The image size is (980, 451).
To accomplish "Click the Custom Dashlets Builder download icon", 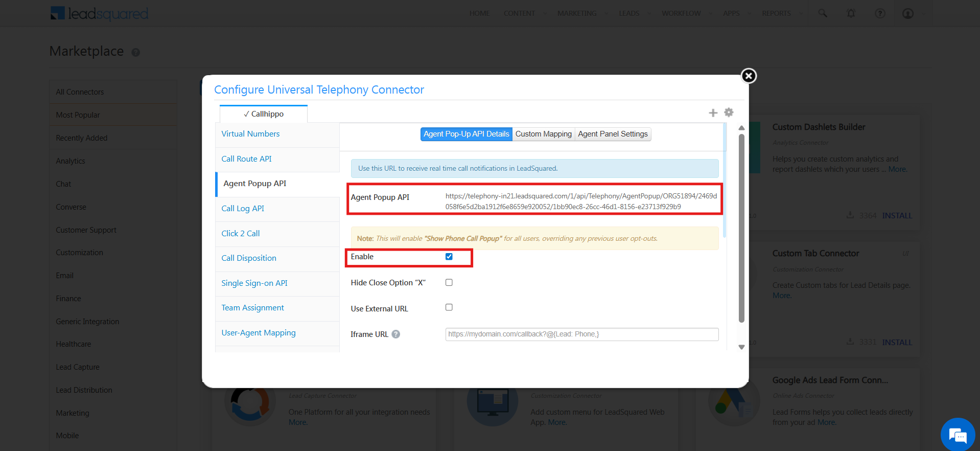I will pos(850,215).
